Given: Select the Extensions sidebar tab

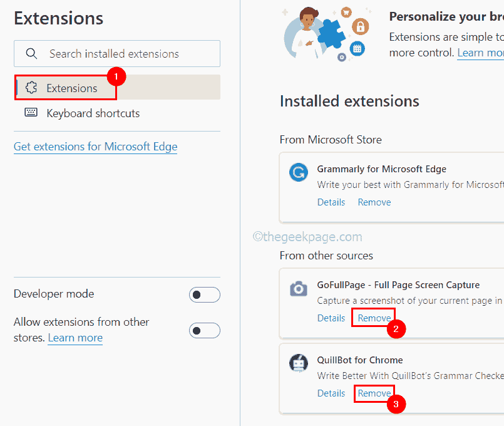Looking at the screenshot, I should pos(71,88).
